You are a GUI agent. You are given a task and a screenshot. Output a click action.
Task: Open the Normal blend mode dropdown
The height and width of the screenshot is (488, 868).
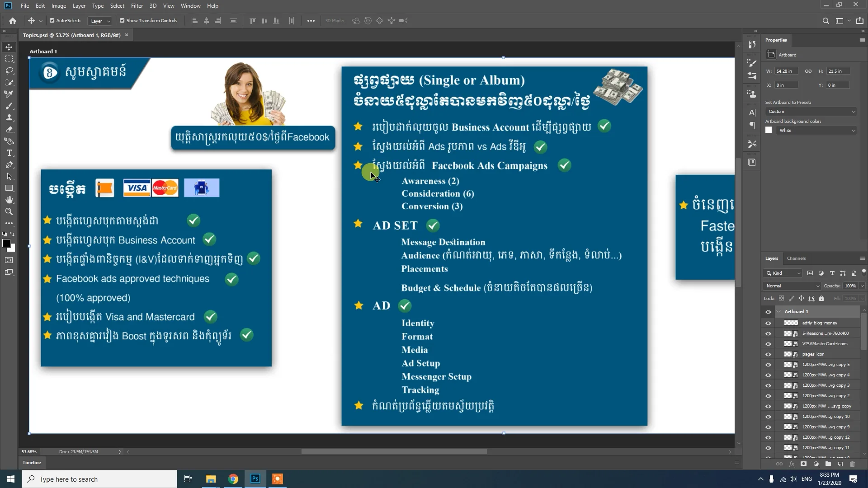point(792,286)
